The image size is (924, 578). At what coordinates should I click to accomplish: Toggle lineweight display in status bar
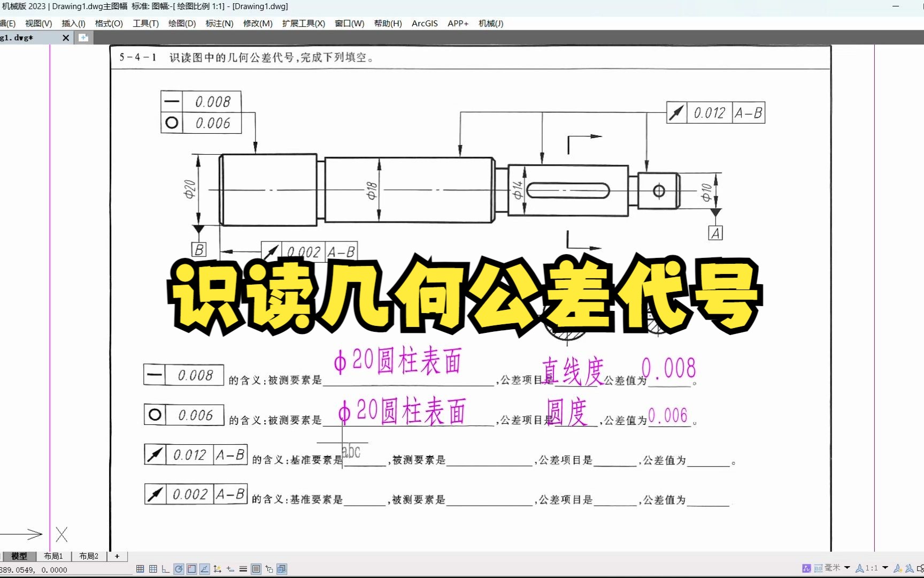pos(243,569)
